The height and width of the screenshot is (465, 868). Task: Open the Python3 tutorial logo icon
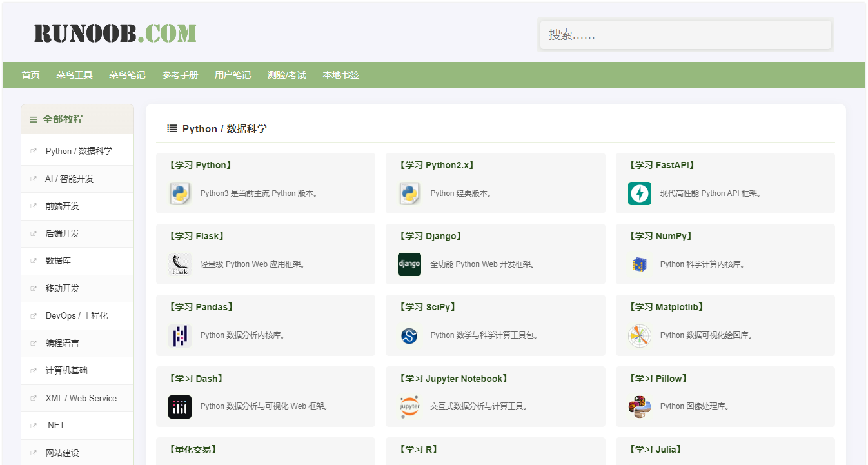180,193
